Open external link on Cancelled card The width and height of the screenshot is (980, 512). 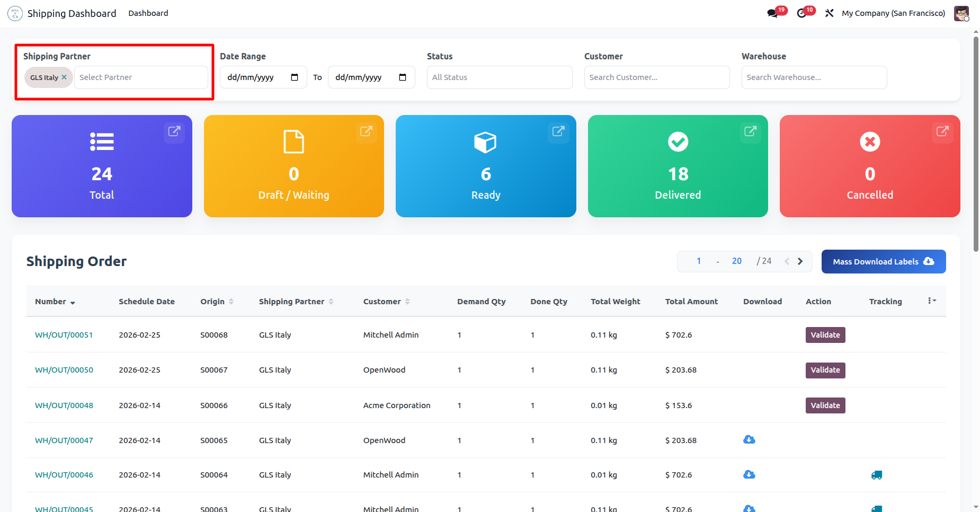pyautogui.click(x=942, y=131)
